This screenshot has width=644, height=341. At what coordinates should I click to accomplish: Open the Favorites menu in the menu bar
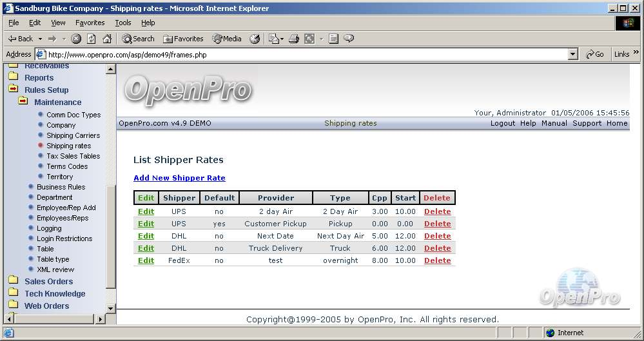90,23
